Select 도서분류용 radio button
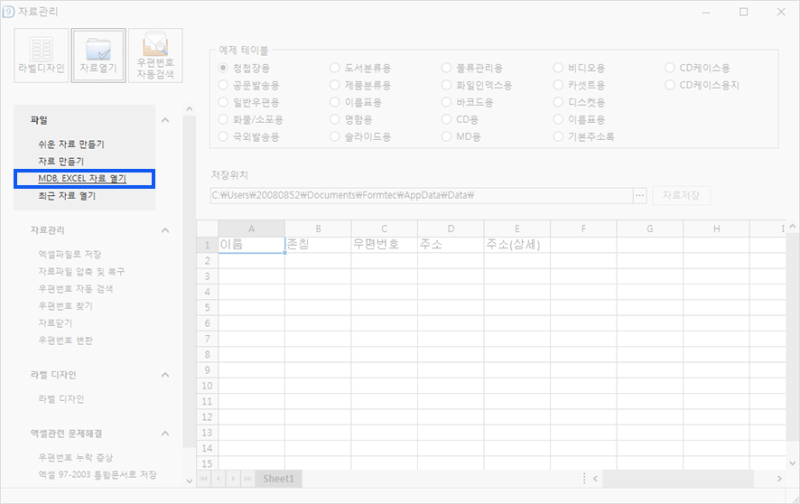This screenshot has width=800, height=504. click(335, 68)
